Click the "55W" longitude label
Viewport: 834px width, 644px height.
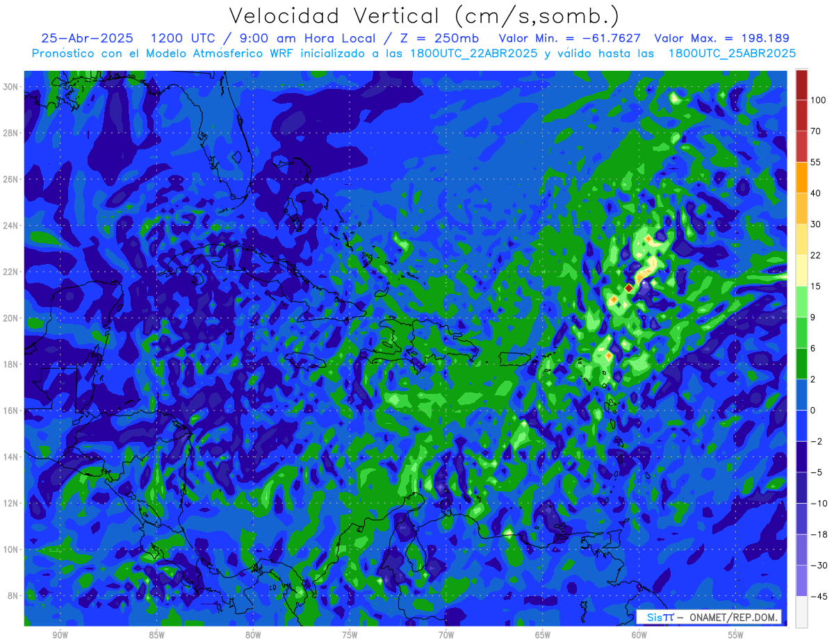pyautogui.click(x=736, y=636)
